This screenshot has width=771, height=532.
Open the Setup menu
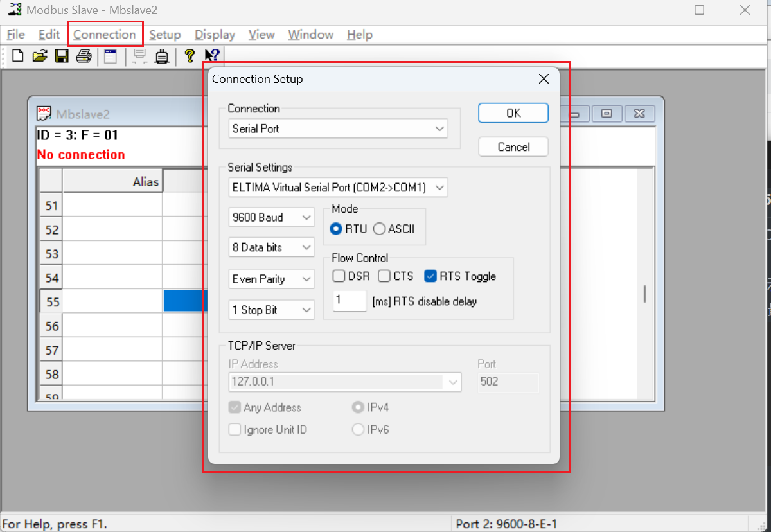pos(165,35)
